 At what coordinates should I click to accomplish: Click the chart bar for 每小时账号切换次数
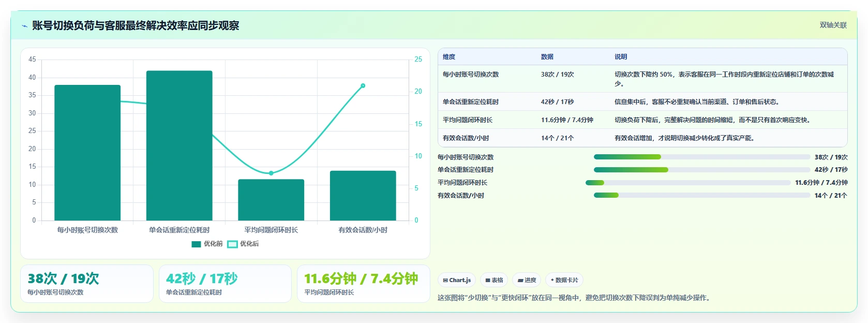[87, 153]
